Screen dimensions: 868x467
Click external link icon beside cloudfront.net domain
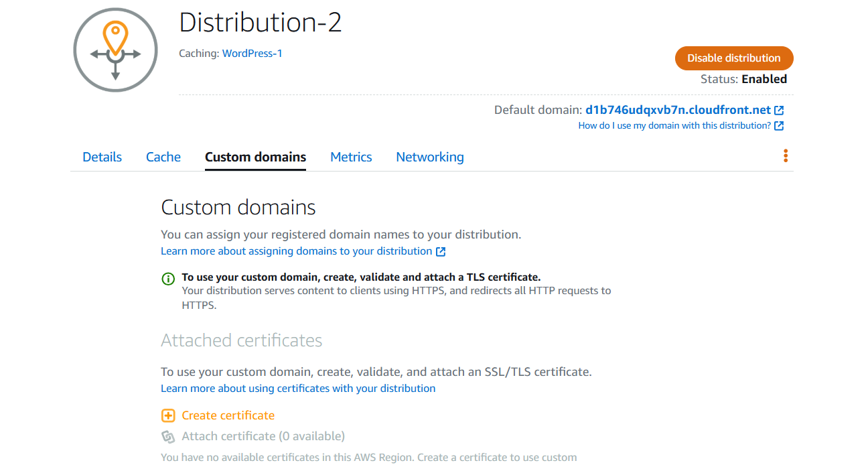click(779, 111)
